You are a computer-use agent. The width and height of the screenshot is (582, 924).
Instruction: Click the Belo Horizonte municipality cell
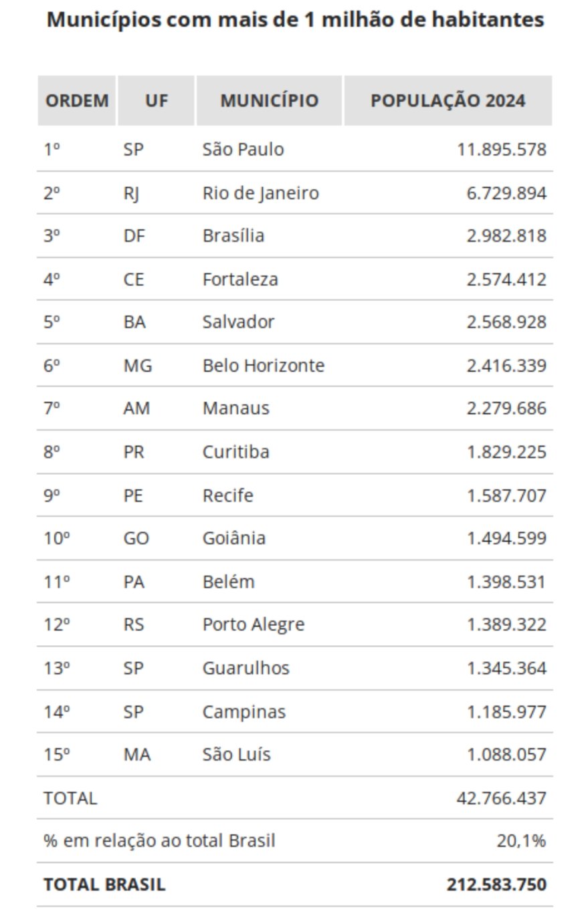click(264, 366)
